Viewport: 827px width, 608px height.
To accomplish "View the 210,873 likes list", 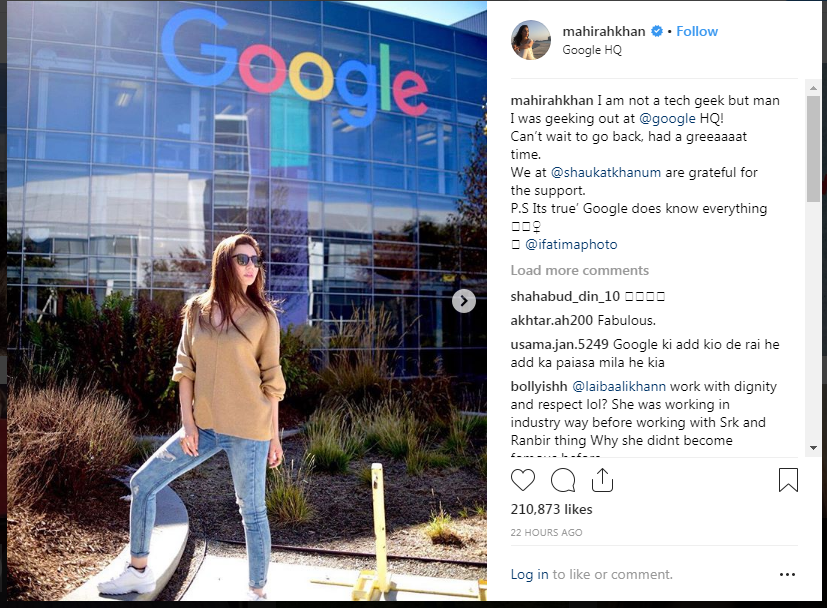I will coord(551,509).
